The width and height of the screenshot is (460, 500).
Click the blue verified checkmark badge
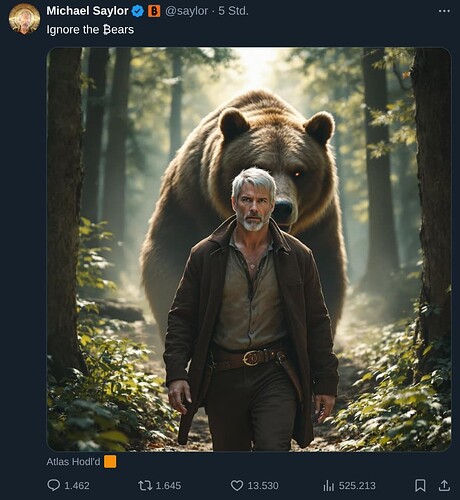[x=137, y=11]
